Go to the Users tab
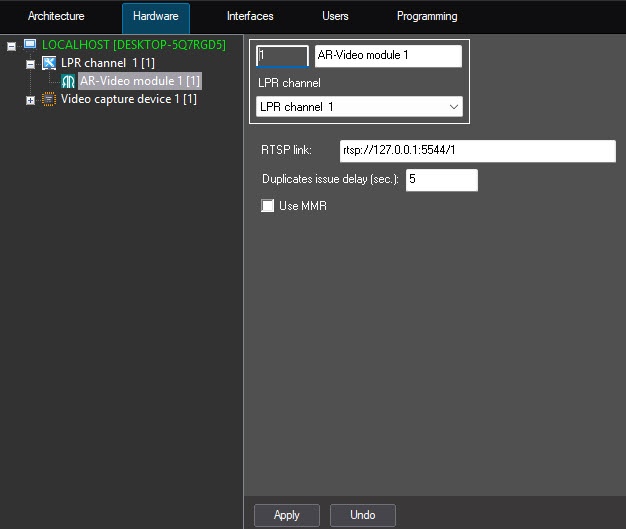The height and width of the screenshot is (529, 626). tap(336, 17)
